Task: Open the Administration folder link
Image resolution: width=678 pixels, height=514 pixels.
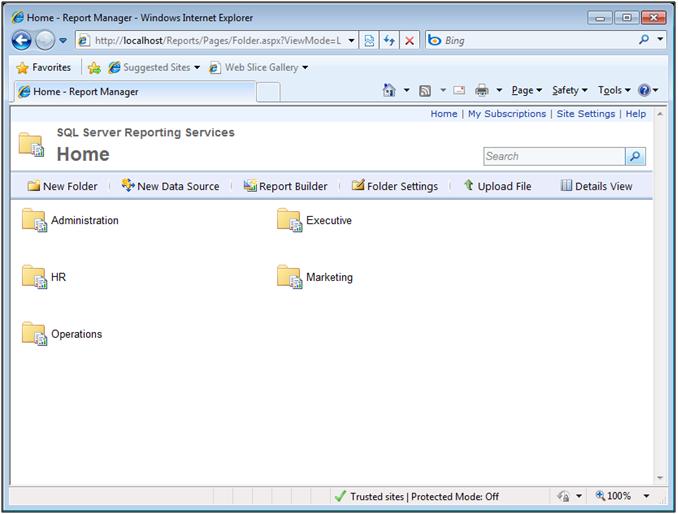Action: [85, 220]
